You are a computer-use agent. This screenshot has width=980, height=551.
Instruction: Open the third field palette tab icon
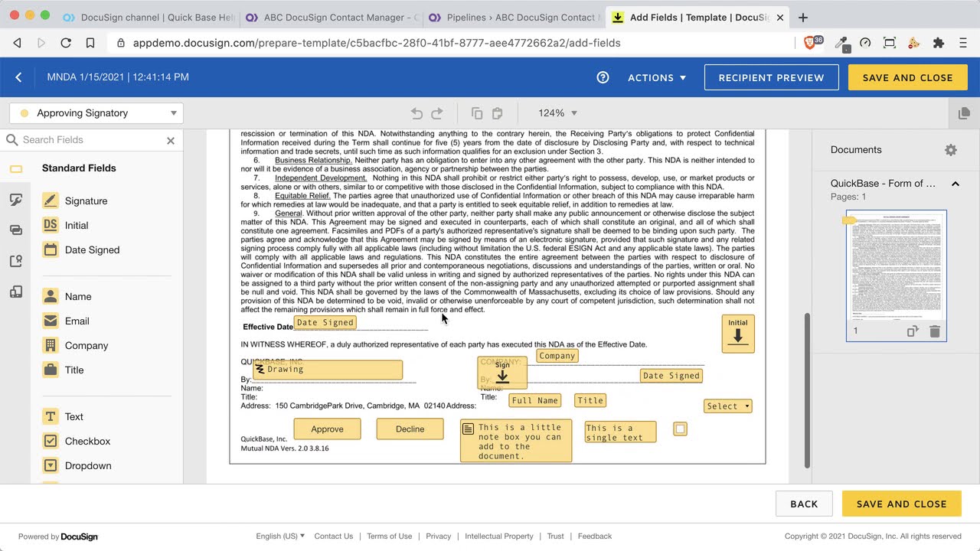pyautogui.click(x=16, y=230)
